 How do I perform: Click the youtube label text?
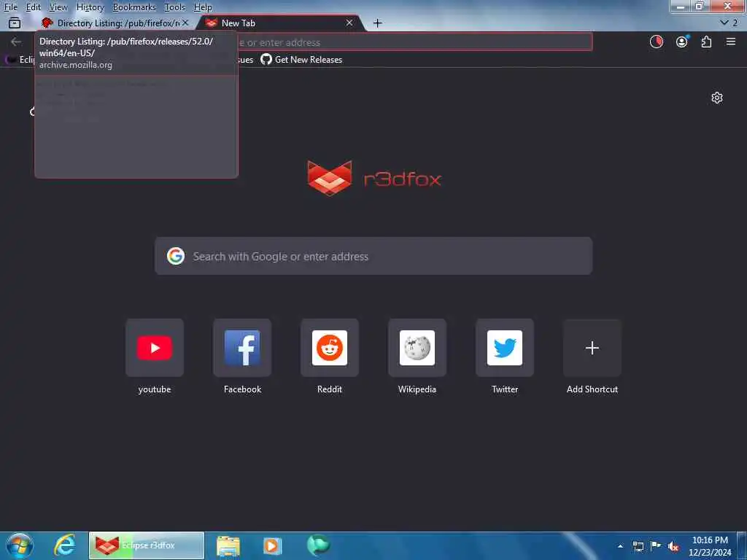coord(155,389)
